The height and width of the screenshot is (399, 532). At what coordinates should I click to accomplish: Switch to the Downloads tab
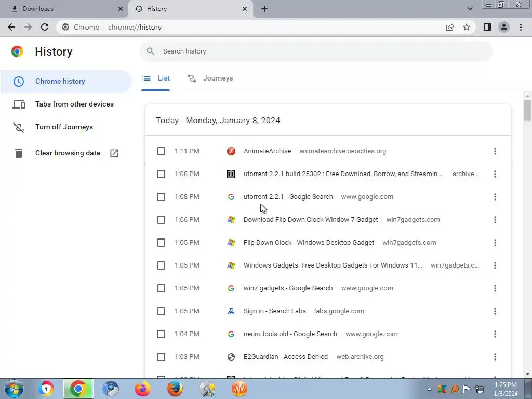coord(64,9)
